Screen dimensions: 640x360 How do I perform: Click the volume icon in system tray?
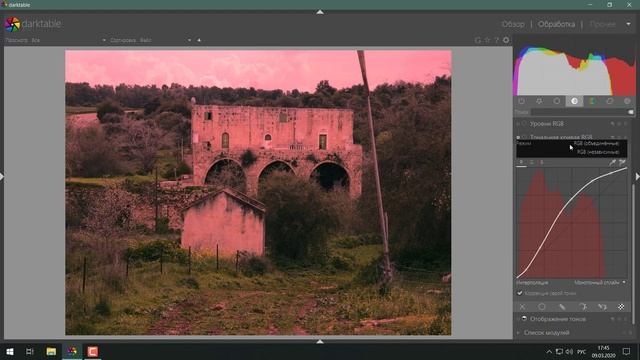coord(569,351)
